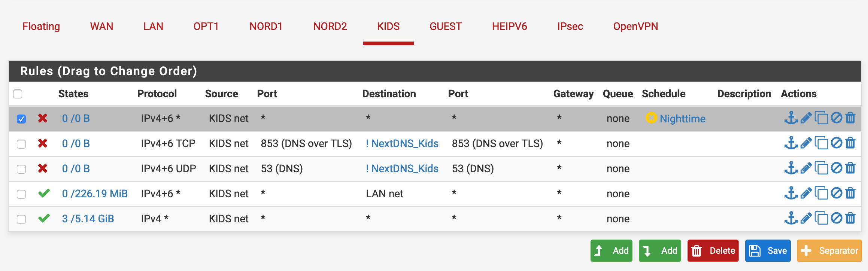Open the Floating rules tab
The height and width of the screenshot is (271, 868).
click(41, 26)
